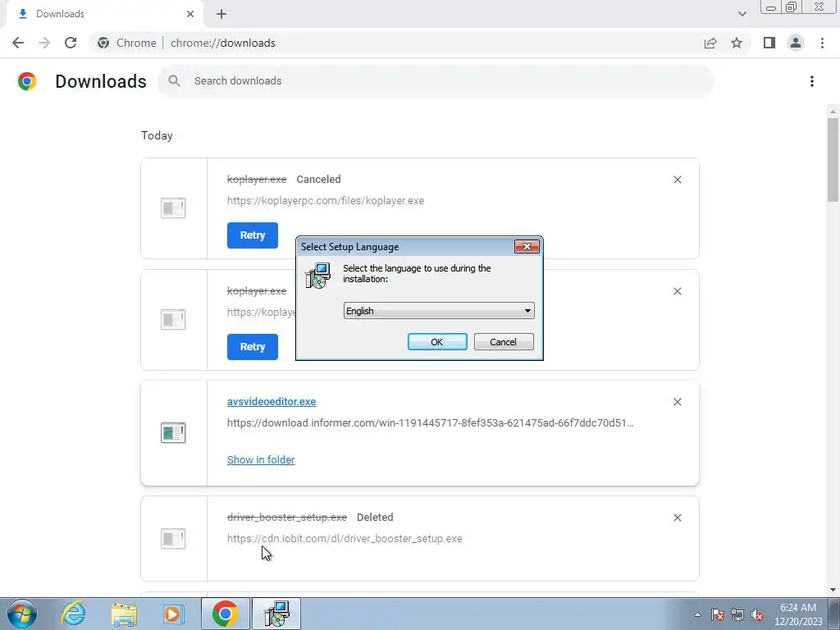Viewport: 840px width, 630px height.
Task: Click the setup installer icon in dialog
Action: point(318,276)
